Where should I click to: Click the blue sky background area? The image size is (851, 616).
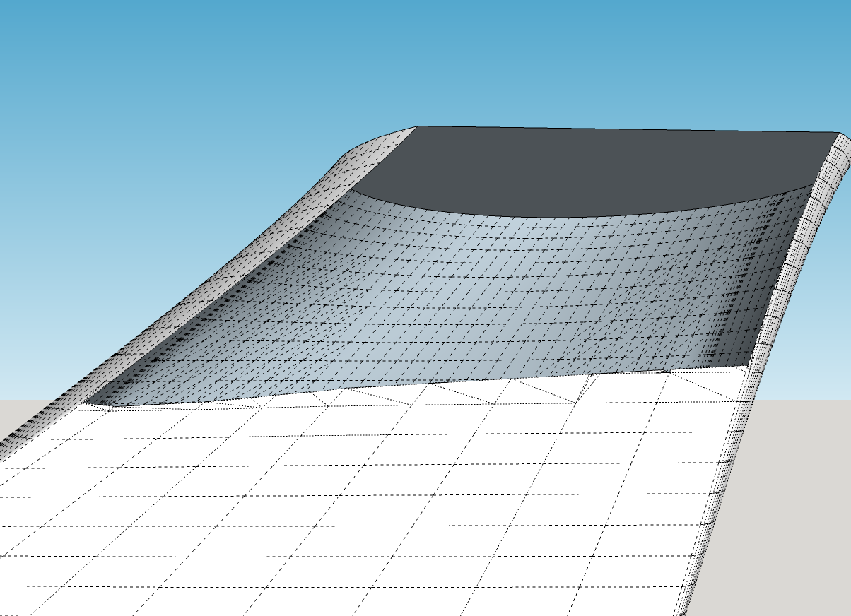(x=177, y=106)
